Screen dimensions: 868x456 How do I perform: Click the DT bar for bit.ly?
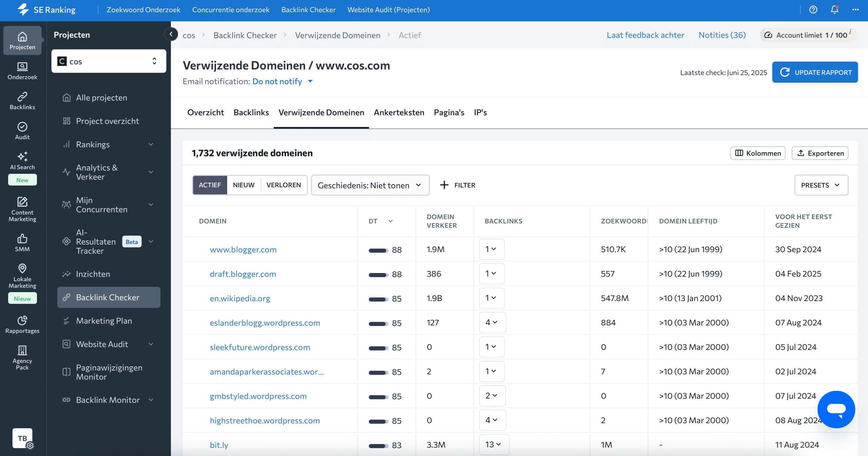point(378,446)
